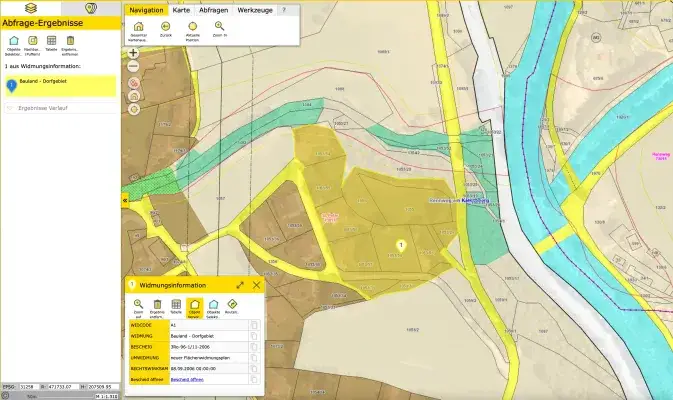Maximize the Widmungsinformation popup
Screen dimensions: 673x400
(x=240, y=285)
